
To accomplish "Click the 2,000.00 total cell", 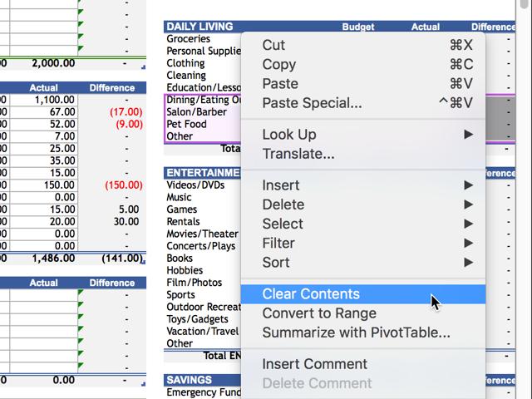I will [x=44, y=63].
